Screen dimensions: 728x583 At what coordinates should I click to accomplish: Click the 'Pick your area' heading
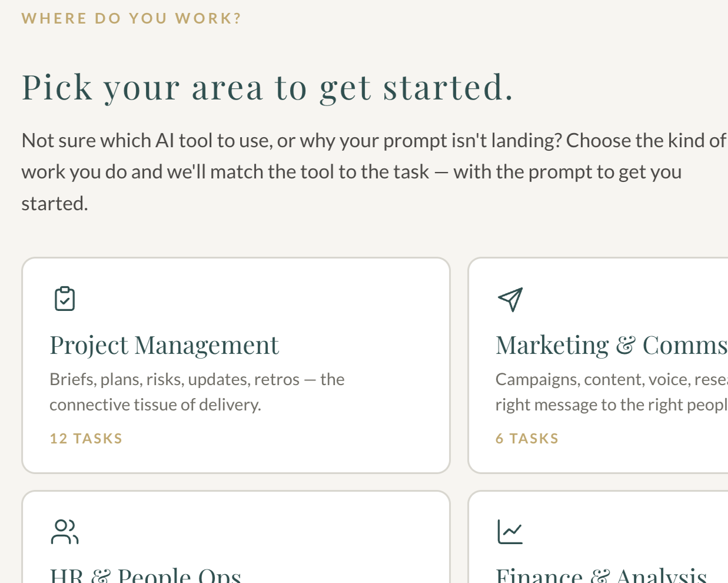(268, 88)
